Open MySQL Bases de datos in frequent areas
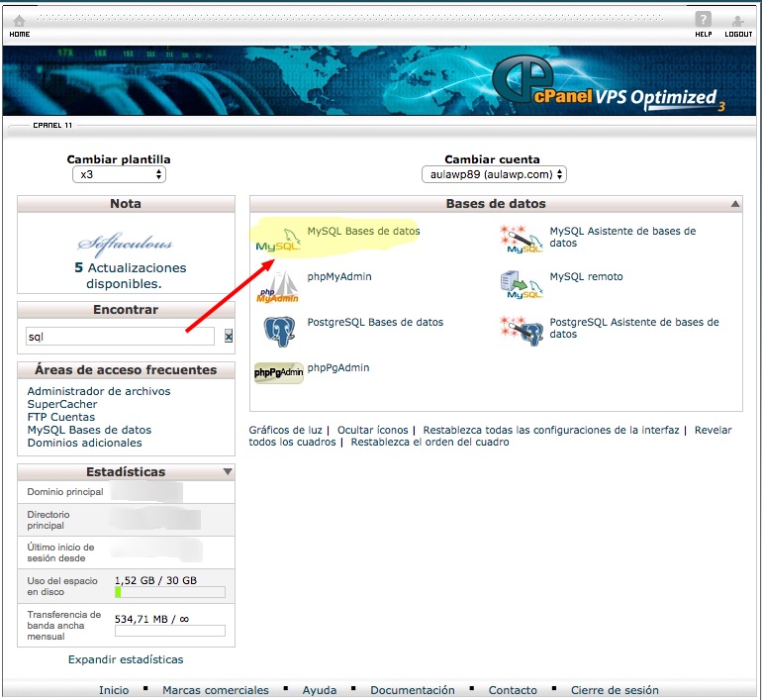Viewport: 762px width, 700px height. coord(89,431)
